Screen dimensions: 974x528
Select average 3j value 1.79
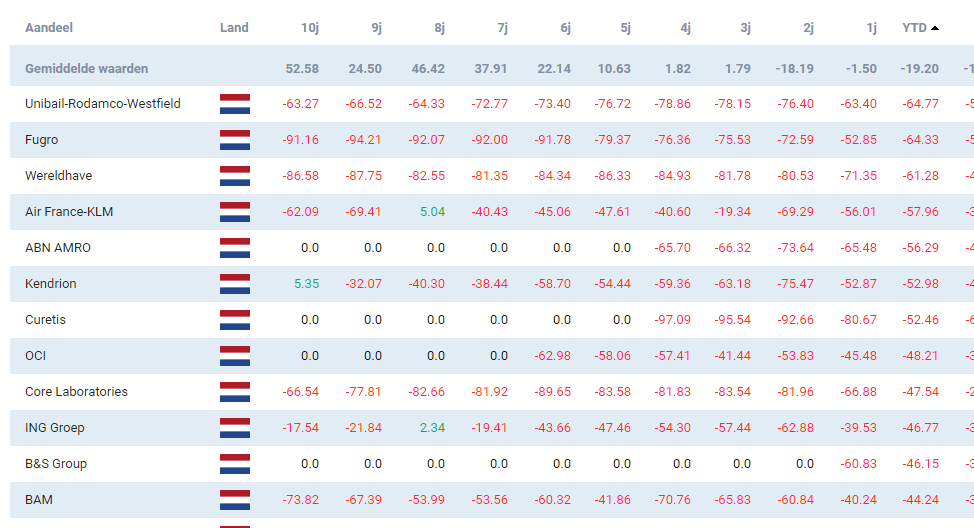click(738, 68)
